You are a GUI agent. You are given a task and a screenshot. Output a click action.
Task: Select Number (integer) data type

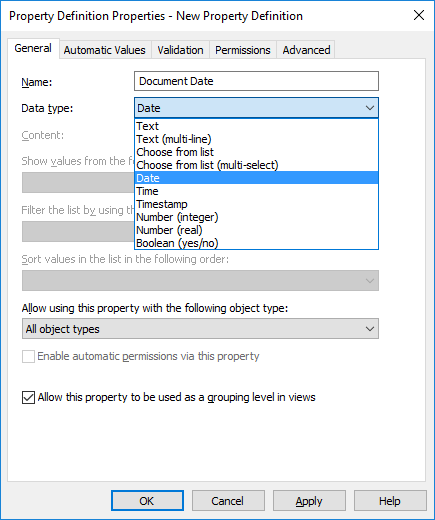click(x=256, y=217)
